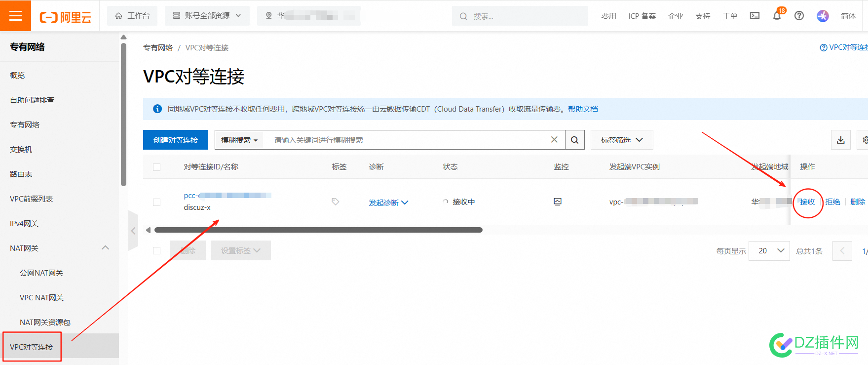Open the table column settings gear

coord(865,140)
